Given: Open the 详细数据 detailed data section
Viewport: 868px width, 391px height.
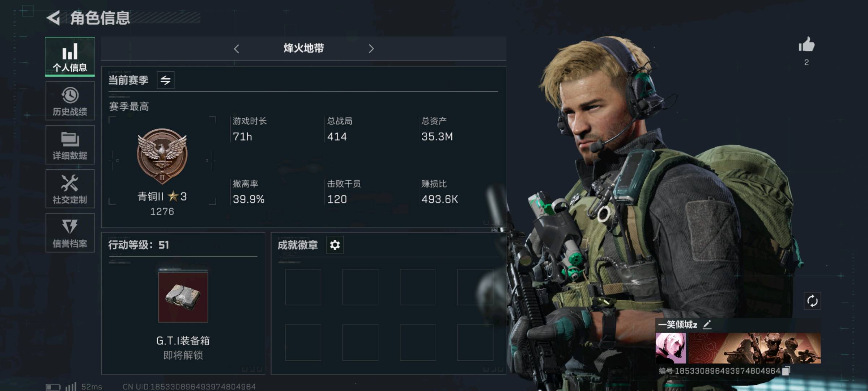Looking at the screenshot, I should tap(70, 145).
